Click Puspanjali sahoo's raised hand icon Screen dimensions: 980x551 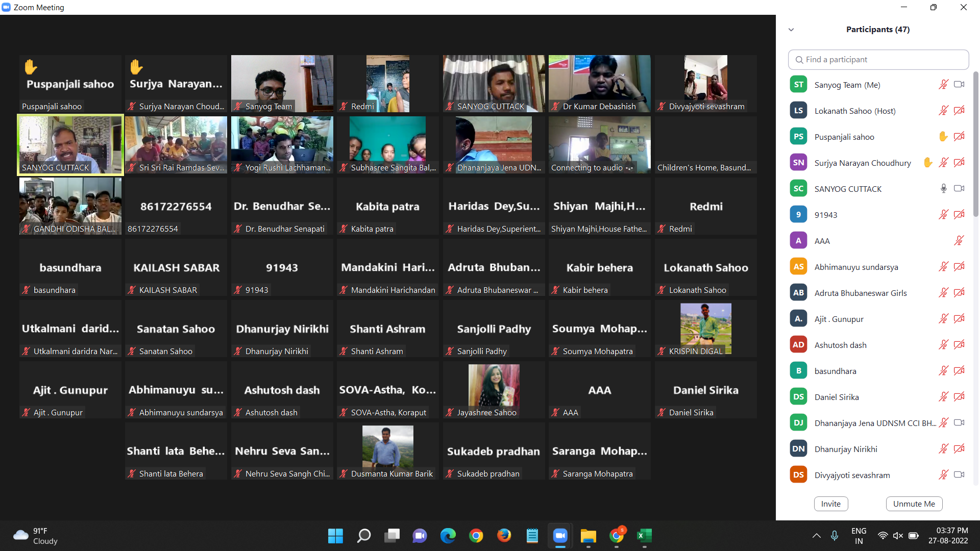tap(943, 137)
